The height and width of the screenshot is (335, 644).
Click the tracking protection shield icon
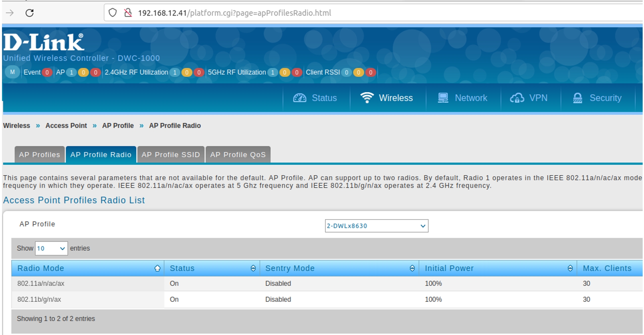coord(113,13)
